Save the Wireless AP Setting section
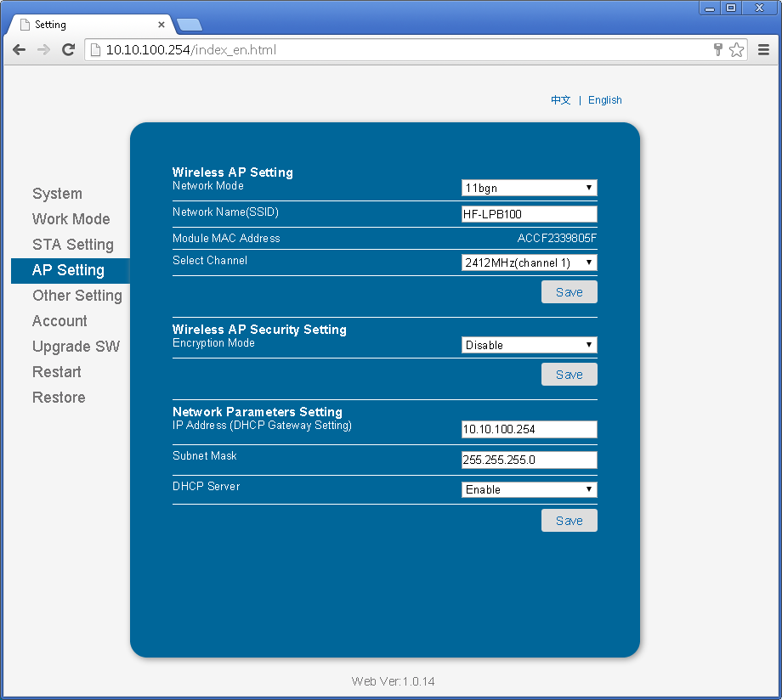This screenshot has width=782, height=700. pyautogui.click(x=569, y=292)
